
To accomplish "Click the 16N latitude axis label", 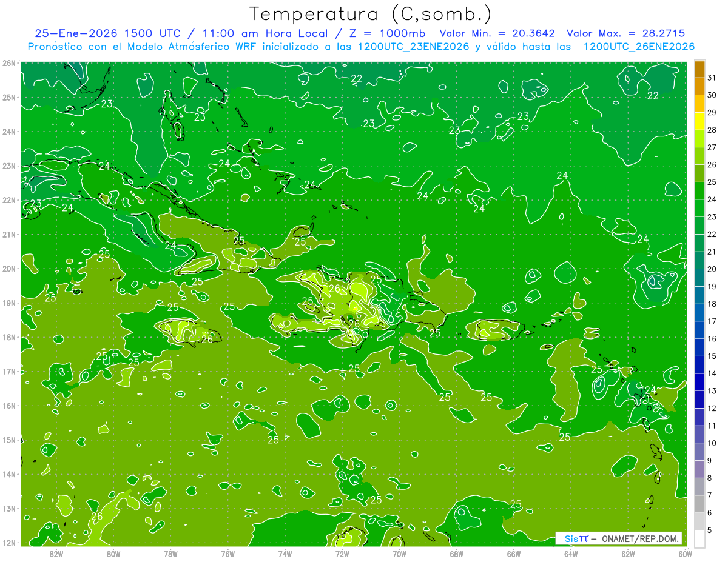I will (9, 406).
